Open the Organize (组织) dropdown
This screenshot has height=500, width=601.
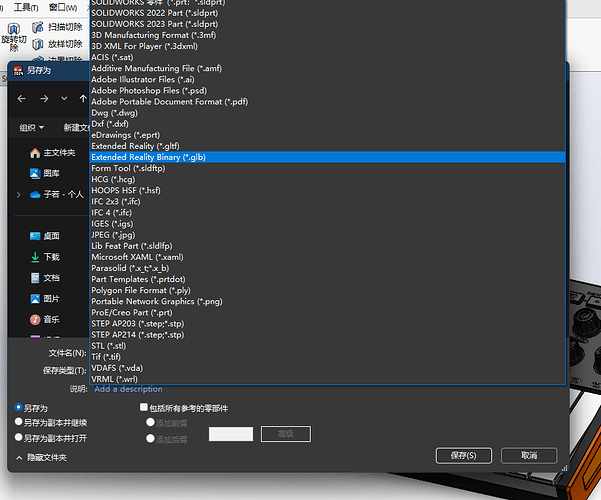click(x=31, y=128)
